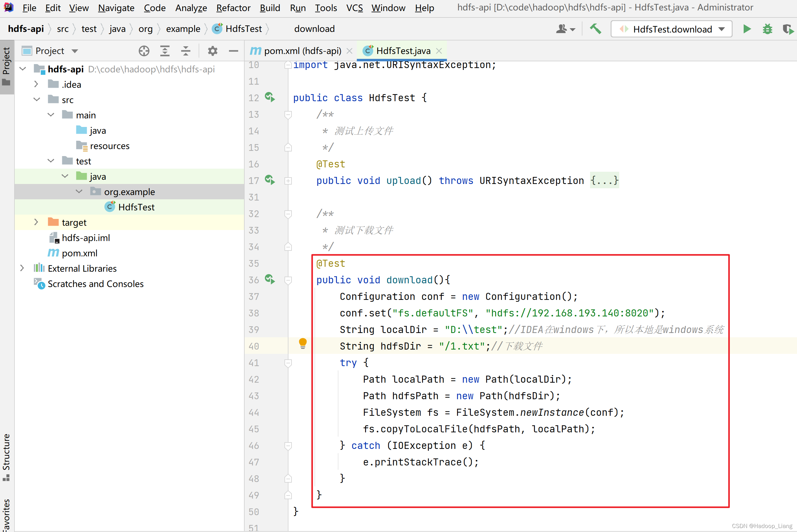Click example in the navigation breadcrumb
This screenshot has height=532, width=797.
(183, 29)
